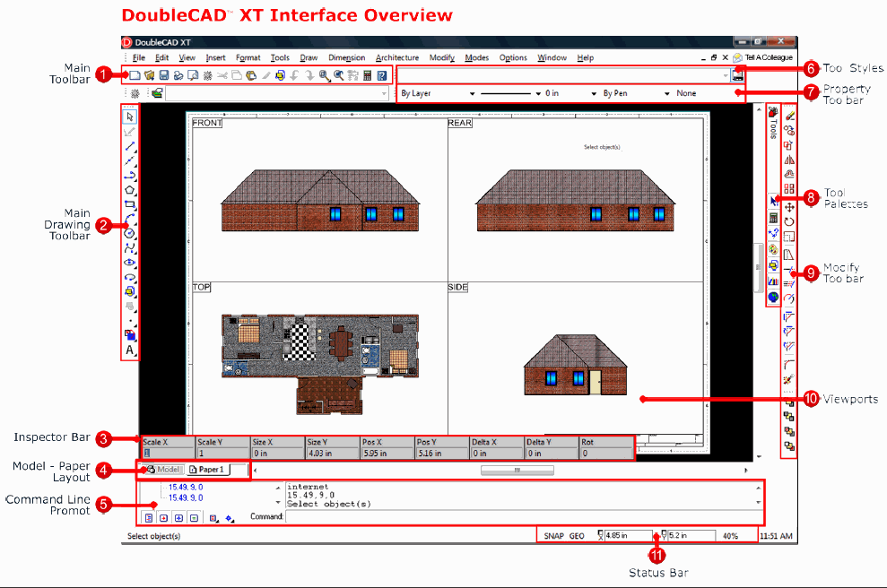The image size is (887, 588).
Task: Click the Help question mark icon
Action: 382,75
